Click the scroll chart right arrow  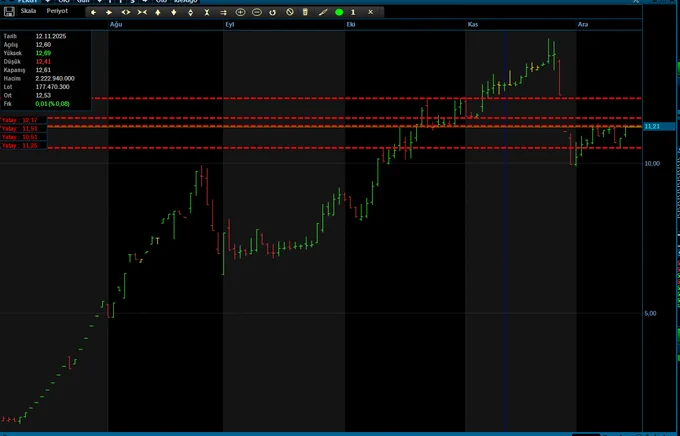coord(109,13)
